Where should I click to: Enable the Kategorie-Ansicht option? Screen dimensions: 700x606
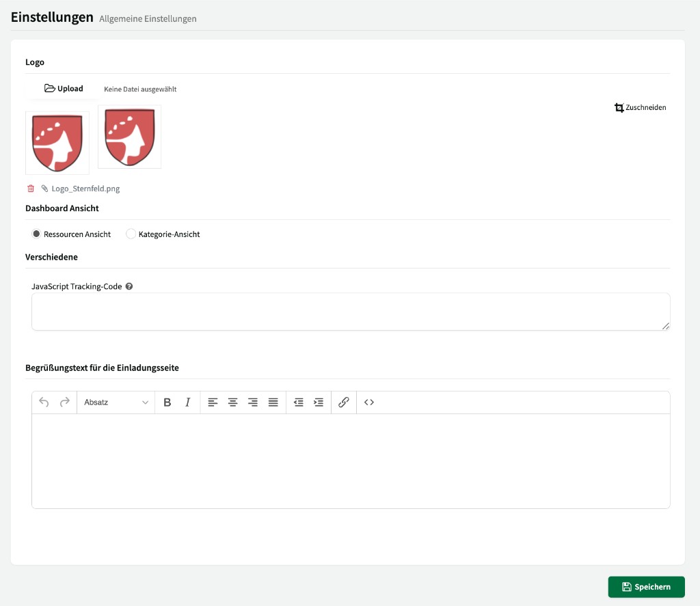(131, 234)
